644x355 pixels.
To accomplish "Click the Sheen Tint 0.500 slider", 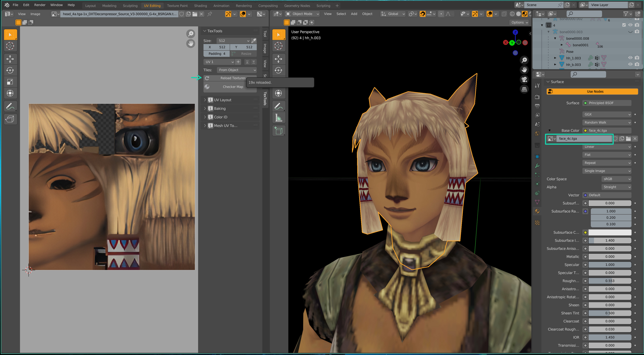I will click(610, 313).
